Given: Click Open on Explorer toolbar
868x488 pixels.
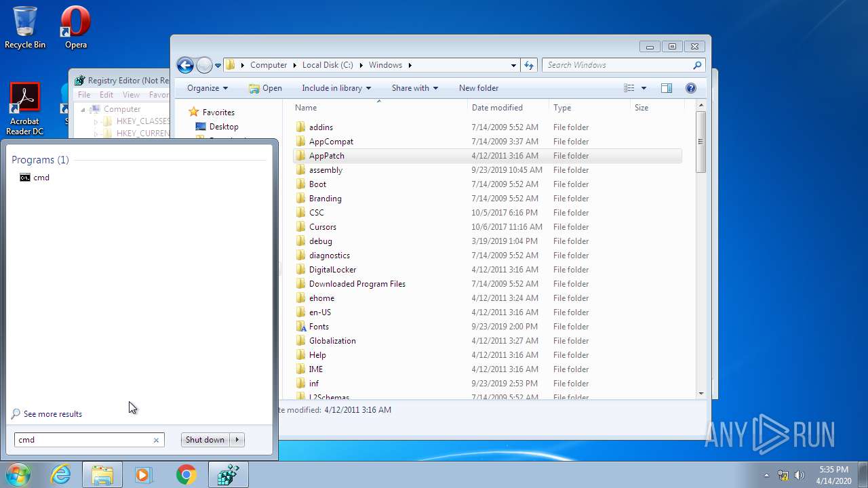Looking at the screenshot, I should [x=265, y=88].
